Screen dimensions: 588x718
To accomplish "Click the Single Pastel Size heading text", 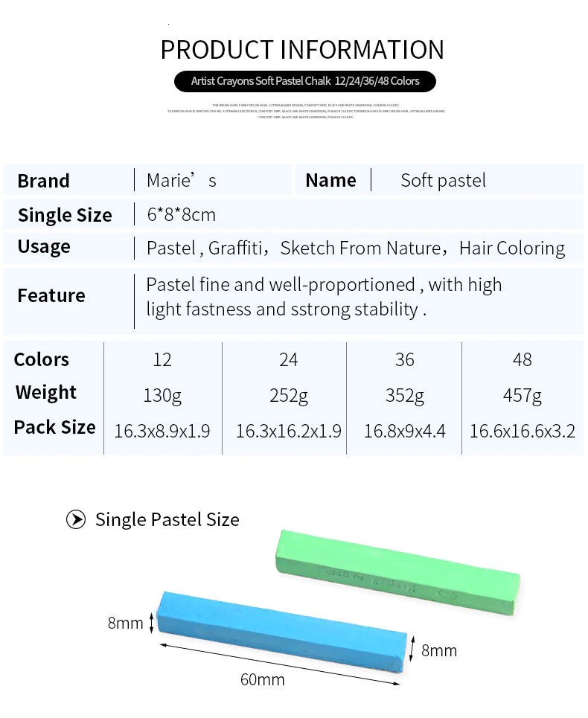I will point(167,519).
